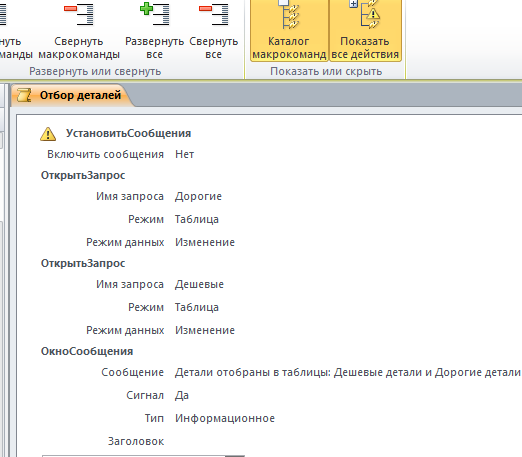Click the Свернуть макрокоманды ribbon button

[x=79, y=31]
